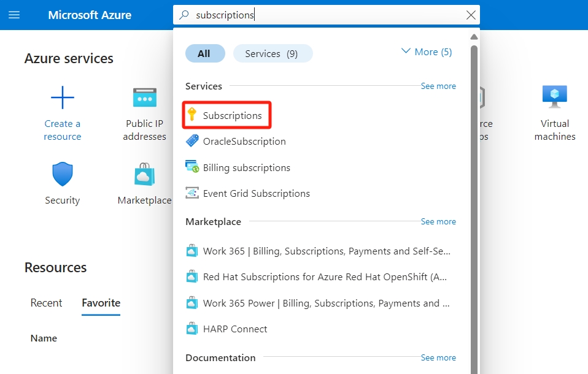Open the Security shield icon
This screenshot has height=374, width=588.
62,175
